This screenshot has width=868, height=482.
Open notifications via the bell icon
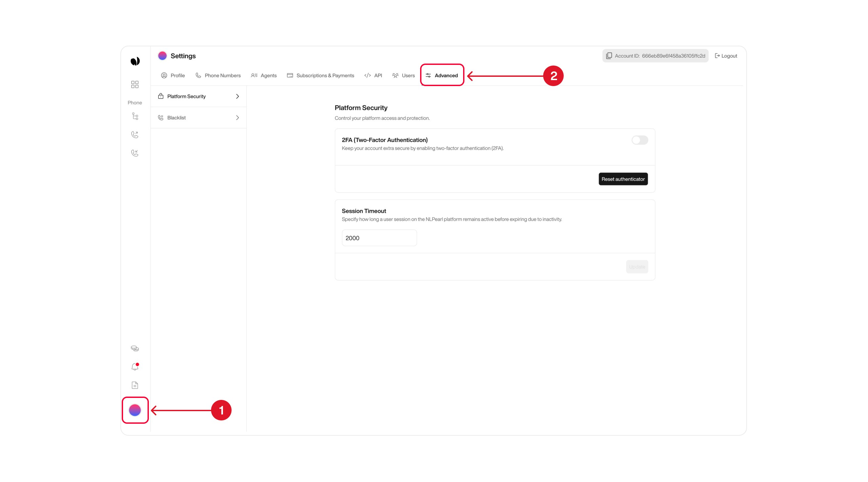coord(135,367)
